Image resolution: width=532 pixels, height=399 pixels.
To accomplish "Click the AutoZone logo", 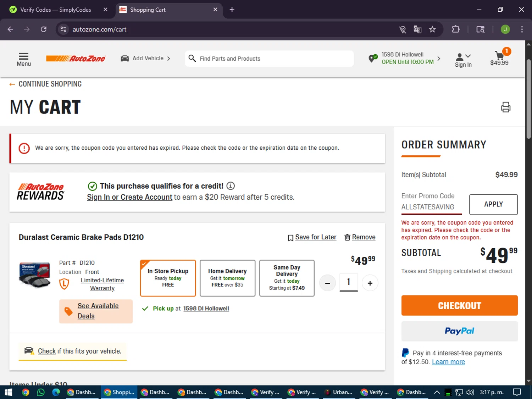I will pyautogui.click(x=76, y=59).
